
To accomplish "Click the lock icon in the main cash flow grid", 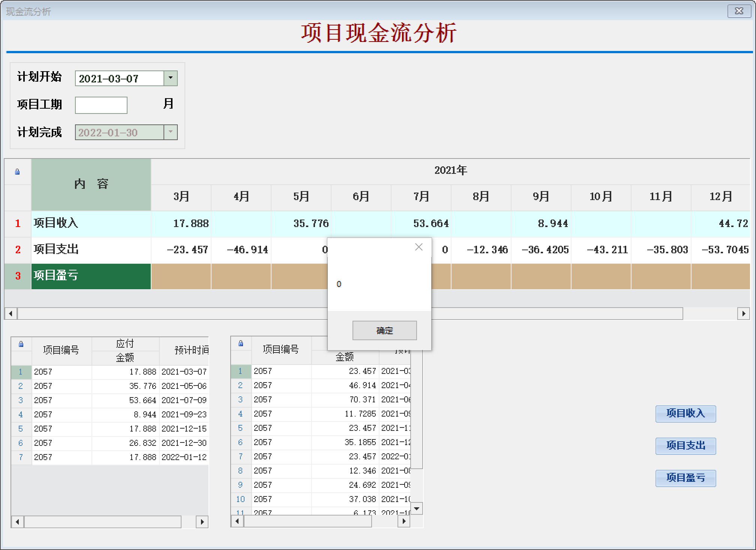I will (17, 172).
